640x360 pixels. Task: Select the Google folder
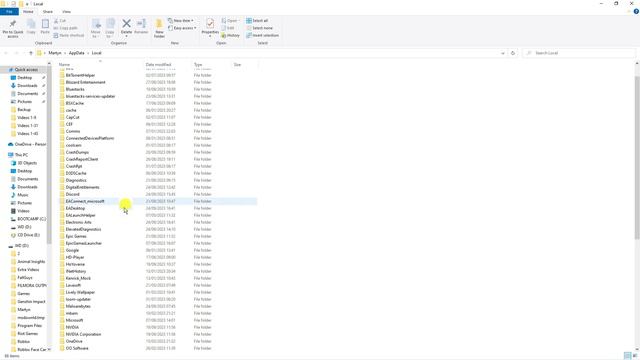click(72, 250)
